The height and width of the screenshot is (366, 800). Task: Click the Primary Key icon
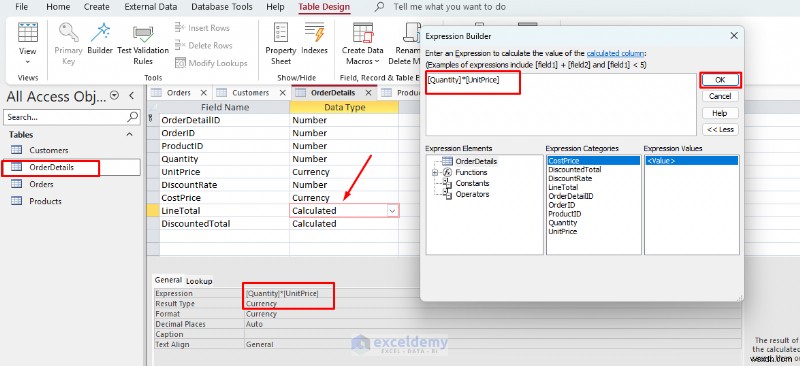(68, 33)
